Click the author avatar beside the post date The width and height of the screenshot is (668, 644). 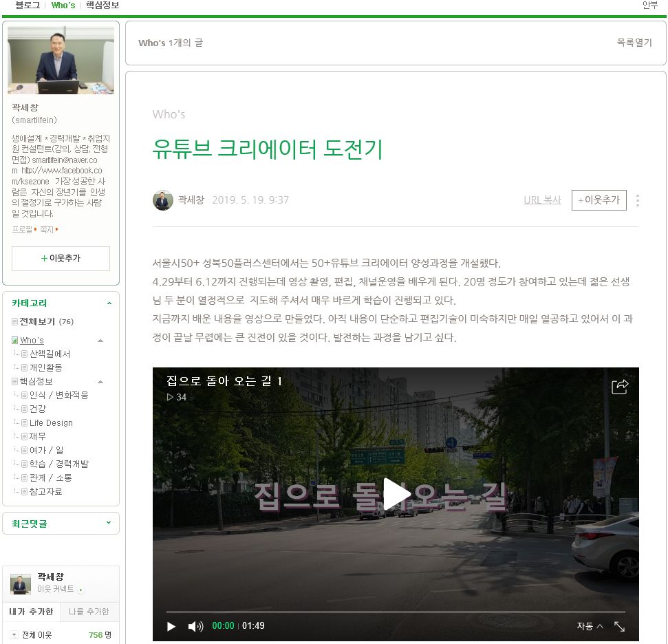163,200
